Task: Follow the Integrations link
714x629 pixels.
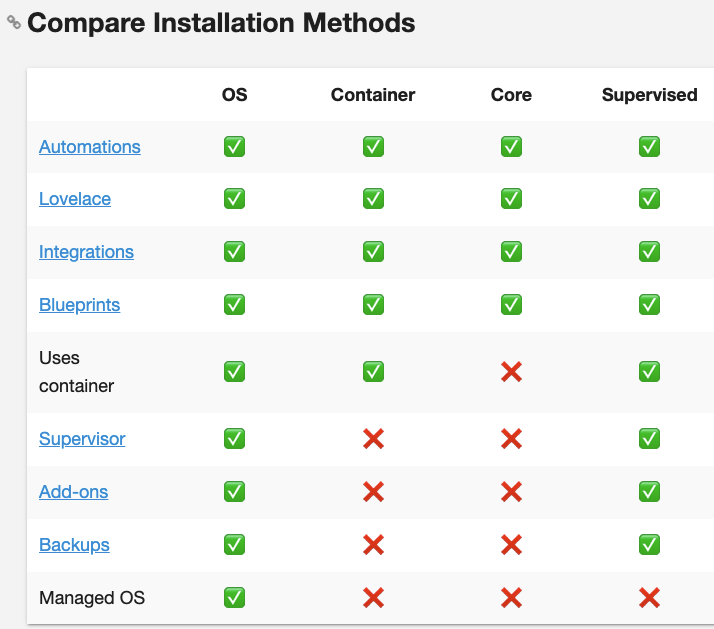Action: [86, 252]
